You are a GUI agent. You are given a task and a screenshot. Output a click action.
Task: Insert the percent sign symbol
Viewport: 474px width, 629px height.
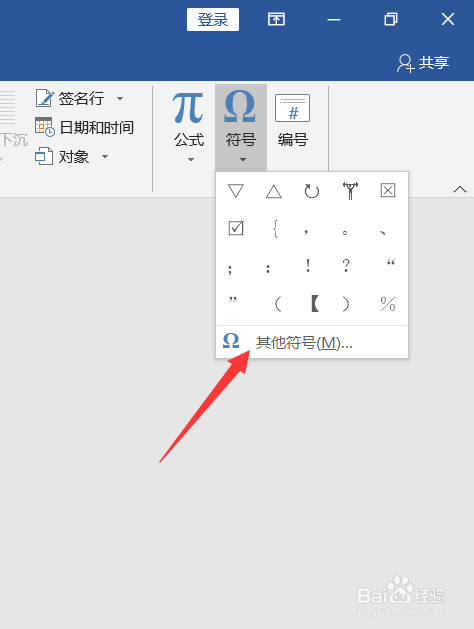coord(388,304)
